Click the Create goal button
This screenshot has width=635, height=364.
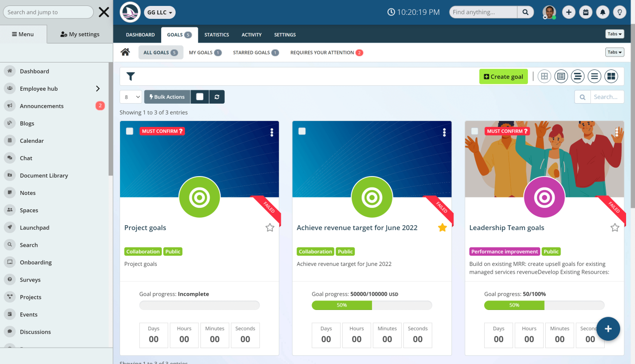[x=503, y=76]
